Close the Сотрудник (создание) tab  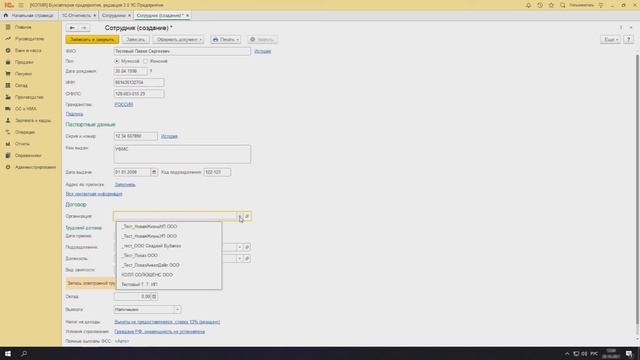(187, 16)
